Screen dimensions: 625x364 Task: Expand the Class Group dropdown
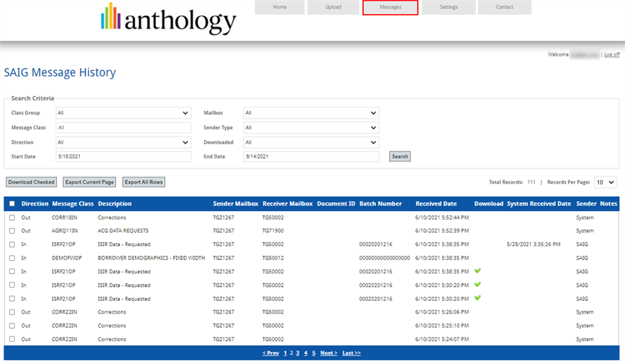point(123,113)
